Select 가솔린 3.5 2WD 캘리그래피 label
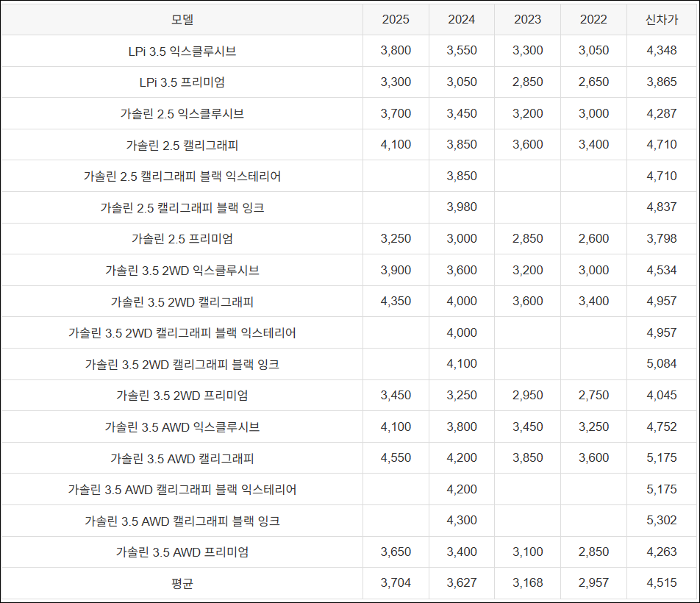This screenshot has height=603, width=700. click(x=182, y=301)
